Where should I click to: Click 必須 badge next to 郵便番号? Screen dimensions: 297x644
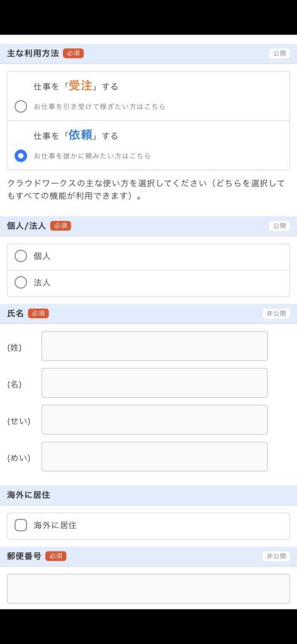coord(56,557)
